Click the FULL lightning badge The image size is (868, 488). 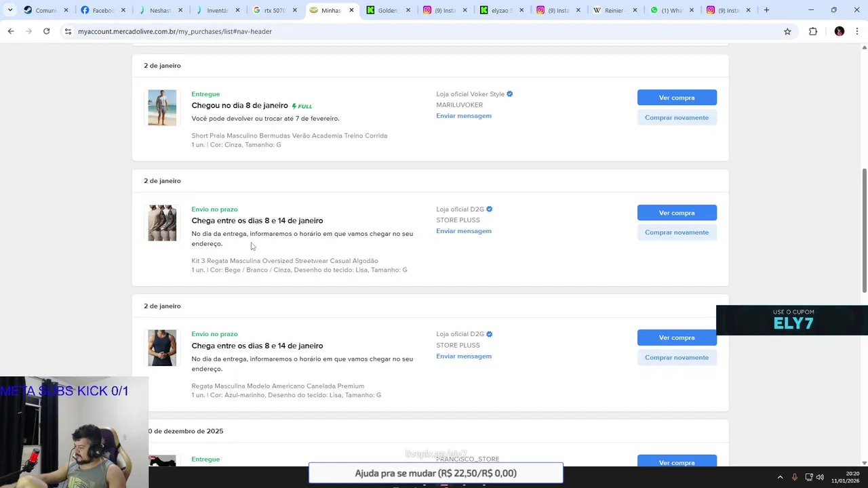(302, 106)
